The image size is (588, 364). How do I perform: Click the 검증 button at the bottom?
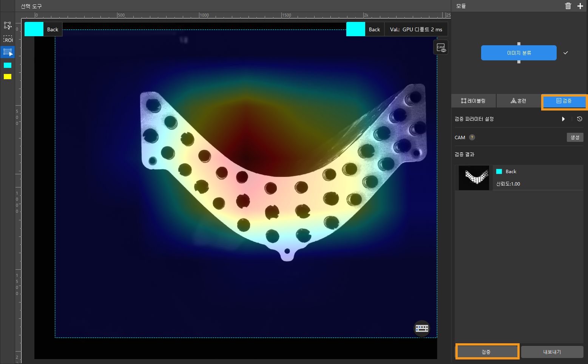tap(487, 352)
